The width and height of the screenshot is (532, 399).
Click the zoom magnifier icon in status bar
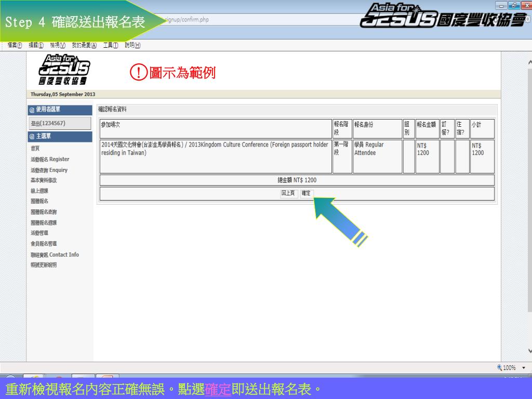(x=500, y=367)
